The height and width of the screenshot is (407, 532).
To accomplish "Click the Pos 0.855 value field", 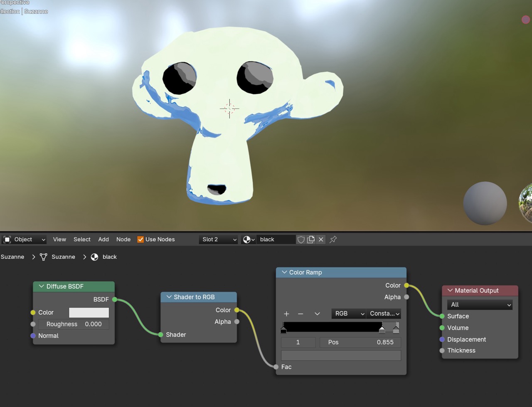I will click(x=360, y=342).
